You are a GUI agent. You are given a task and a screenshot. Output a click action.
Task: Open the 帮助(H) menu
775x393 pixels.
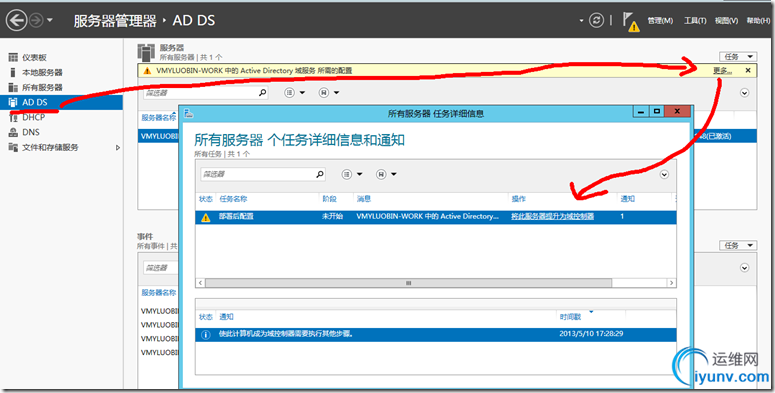tap(758, 21)
